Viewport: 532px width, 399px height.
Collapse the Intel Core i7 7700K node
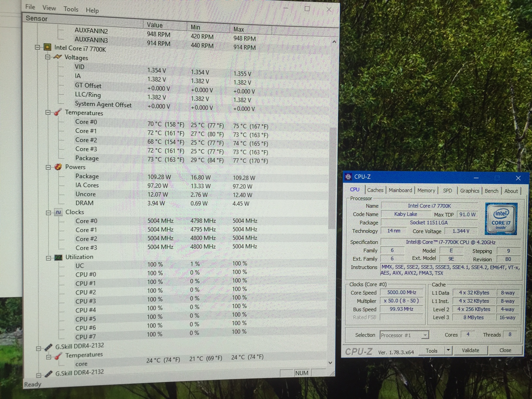tap(37, 47)
